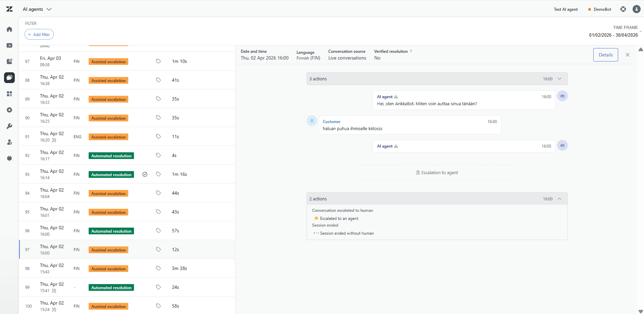Screen dimensions: 644x314
Task: Open the AI agents product dropdown
Action: [x=37, y=9]
